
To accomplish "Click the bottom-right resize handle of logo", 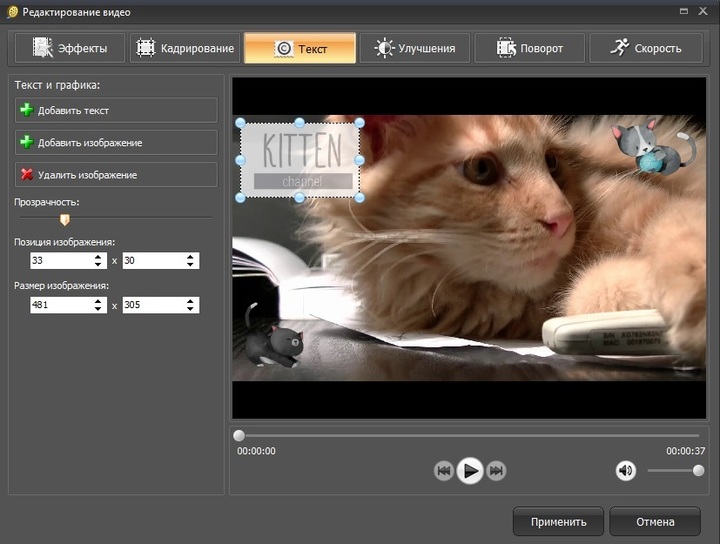I will (360, 197).
